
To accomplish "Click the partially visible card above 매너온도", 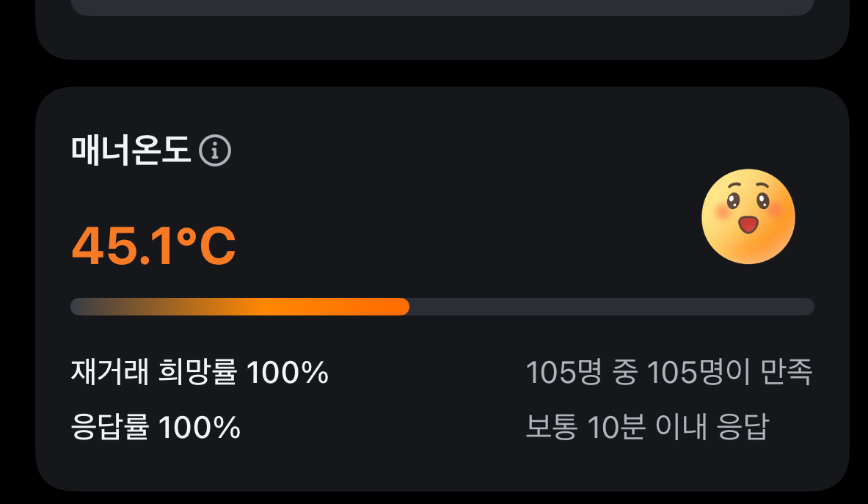I will tap(442, 37).
